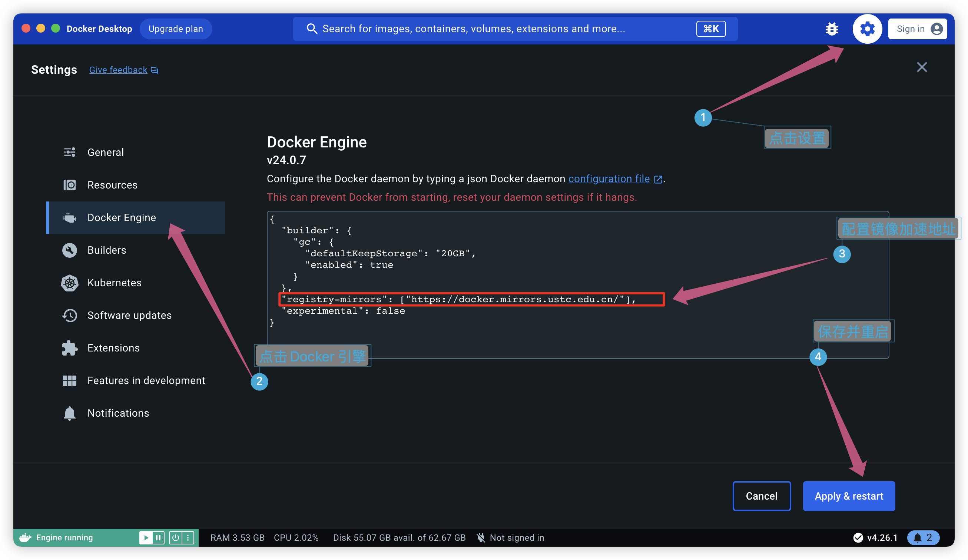Click the Cancel button
968x560 pixels.
point(761,496)
